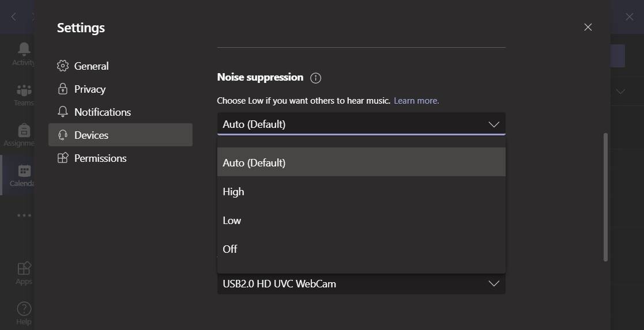Open the Privacy settings section

point(120,89)
